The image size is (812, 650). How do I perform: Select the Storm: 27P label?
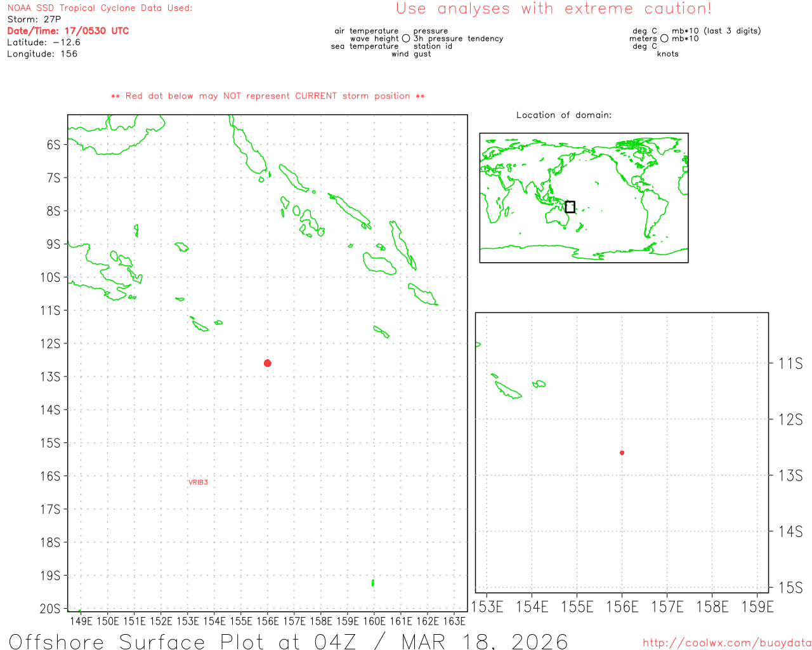[x=34, y=20]
